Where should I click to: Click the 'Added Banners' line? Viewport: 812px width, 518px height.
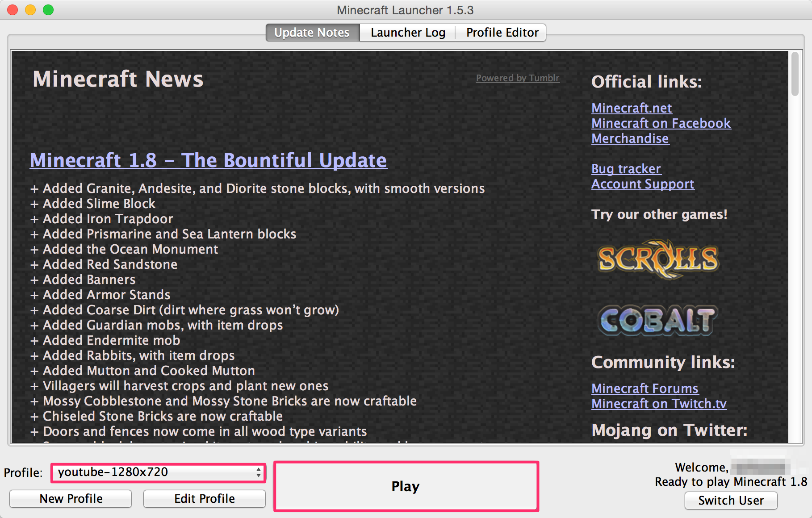pos(83,280)
